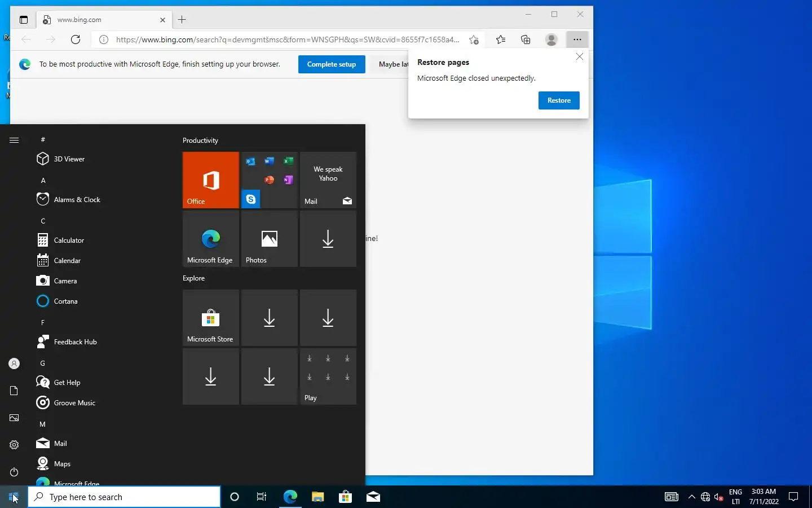Open Settings gear in Start sidebar
Image resolution: width=812 pixels, height=508 pixels.
click(x=14, y=445)
